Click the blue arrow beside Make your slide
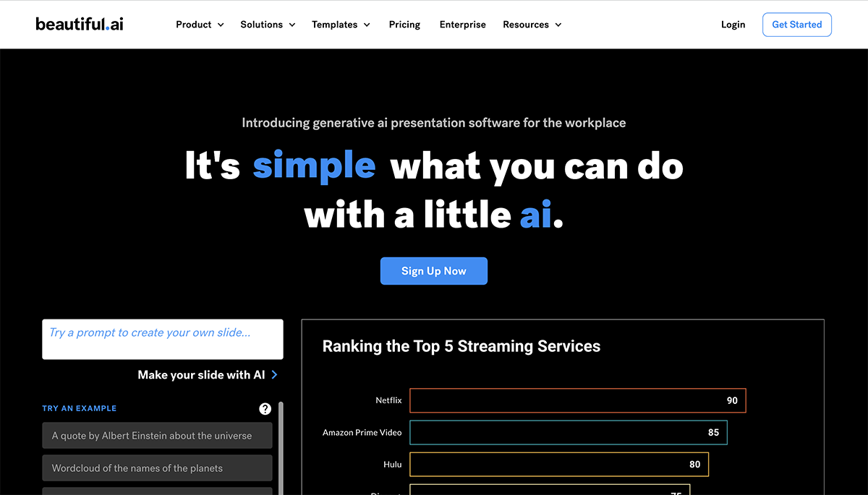Viewport: 868px width, 495px height. (x=275, y=374)
